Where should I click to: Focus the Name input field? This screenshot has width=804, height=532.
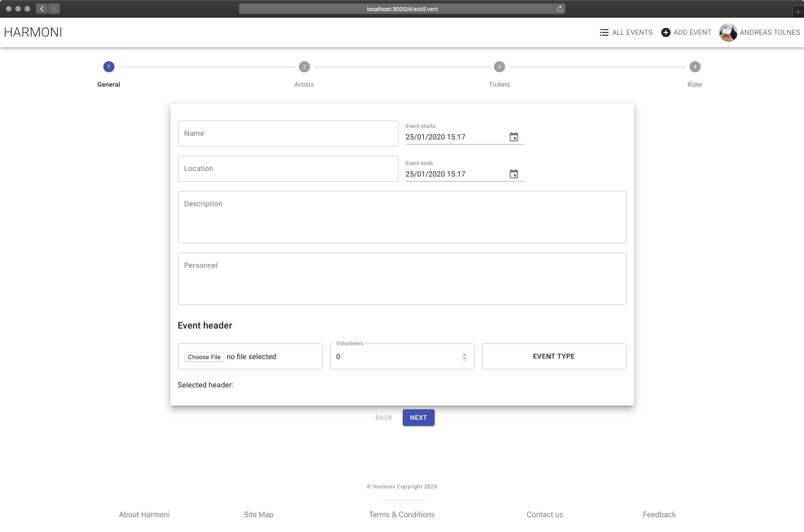click(288, 133)
